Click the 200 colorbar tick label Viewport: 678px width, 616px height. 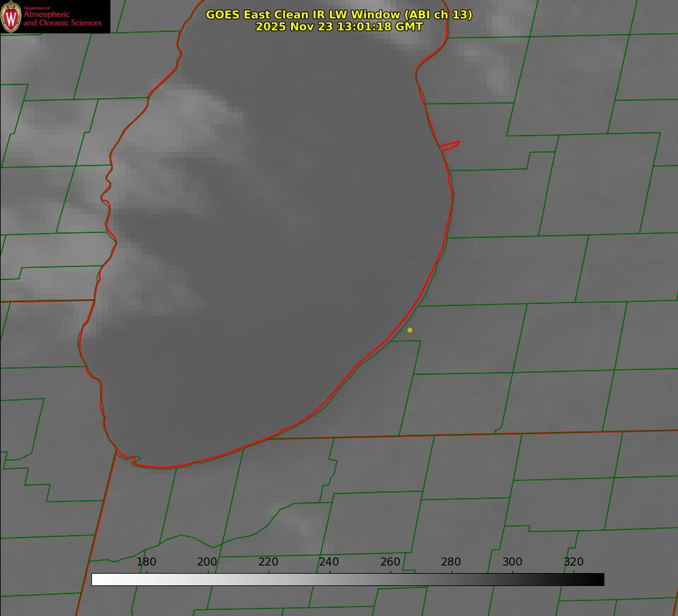click(207, 562)
